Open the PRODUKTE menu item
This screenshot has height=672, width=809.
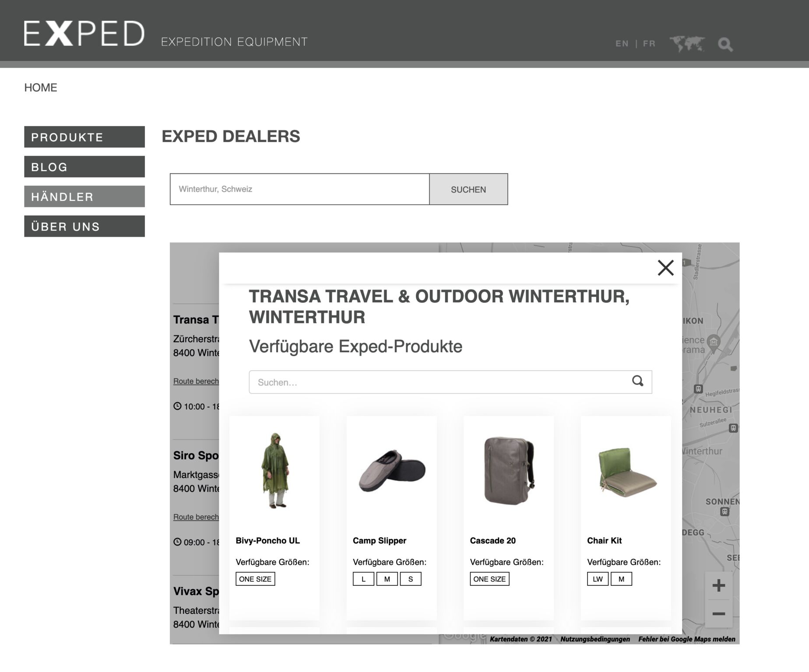pyautogui.click(x=84, y=137)
